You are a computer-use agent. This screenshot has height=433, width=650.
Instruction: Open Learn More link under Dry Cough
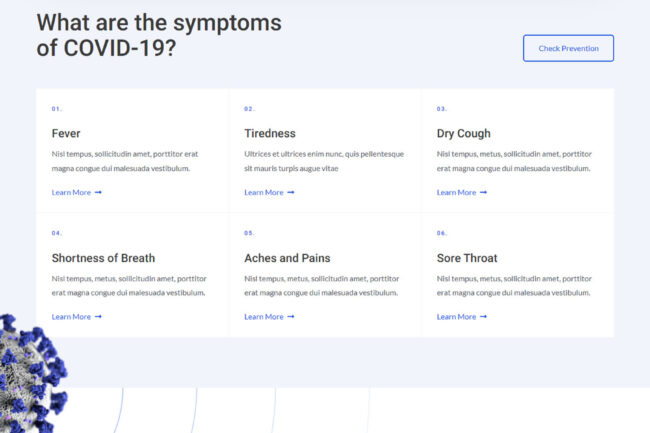click(x=461, y=192)
